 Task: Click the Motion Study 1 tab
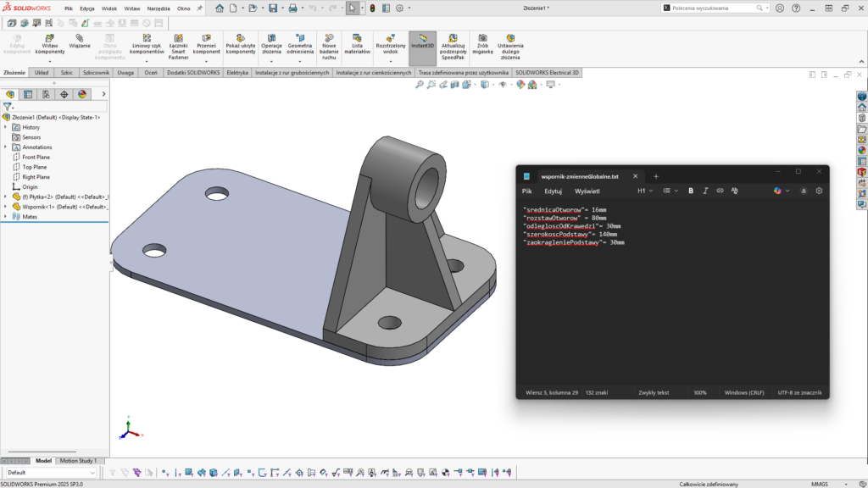77,461
